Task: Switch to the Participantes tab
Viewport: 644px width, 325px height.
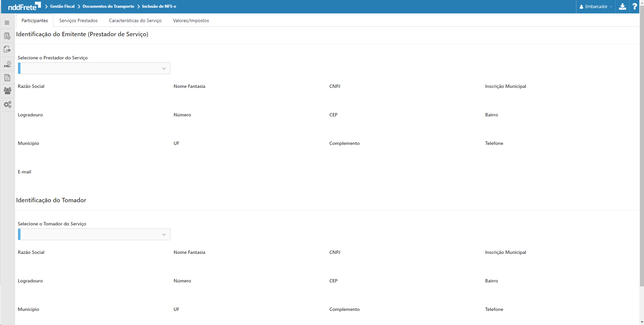Action: click(35, 20)
